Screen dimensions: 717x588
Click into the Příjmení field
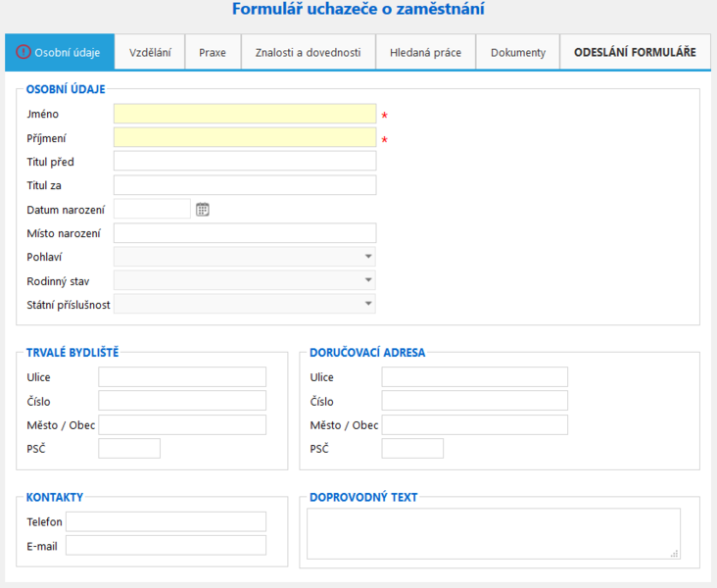[245, 137]
